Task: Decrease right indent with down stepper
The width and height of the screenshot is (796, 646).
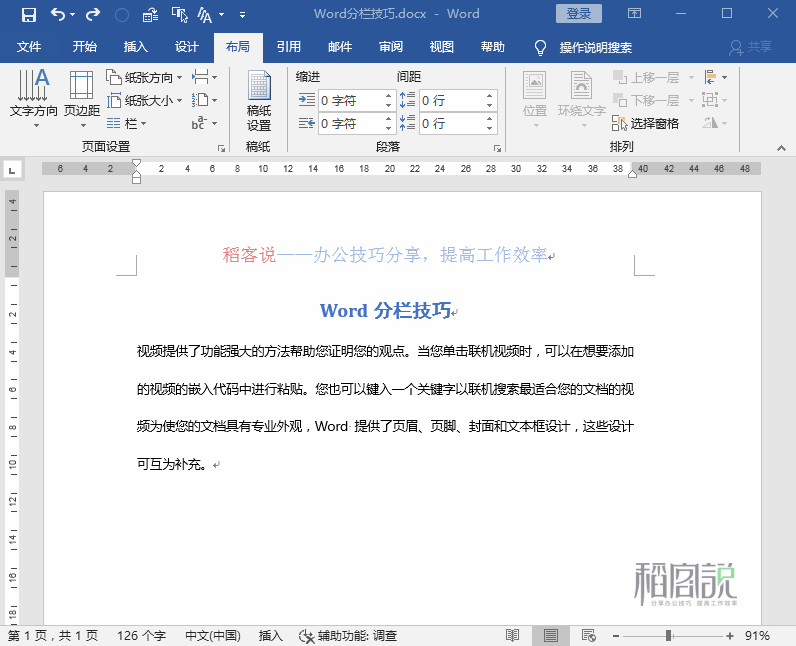Action: click(388, 128)
